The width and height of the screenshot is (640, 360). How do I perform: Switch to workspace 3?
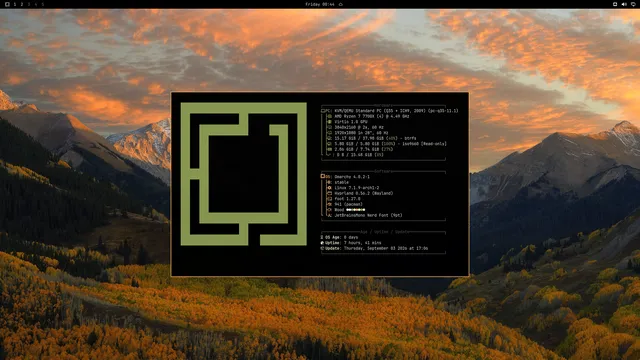click(29, 4)
